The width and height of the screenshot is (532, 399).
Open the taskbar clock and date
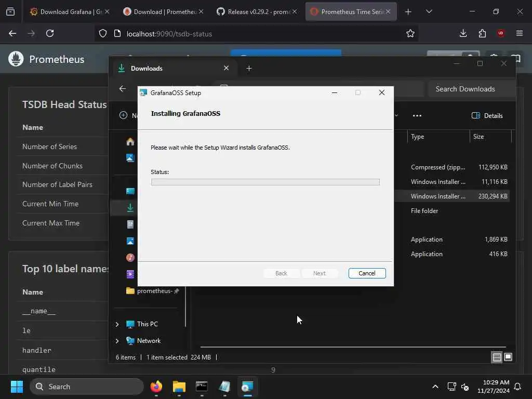coord(494,387)
